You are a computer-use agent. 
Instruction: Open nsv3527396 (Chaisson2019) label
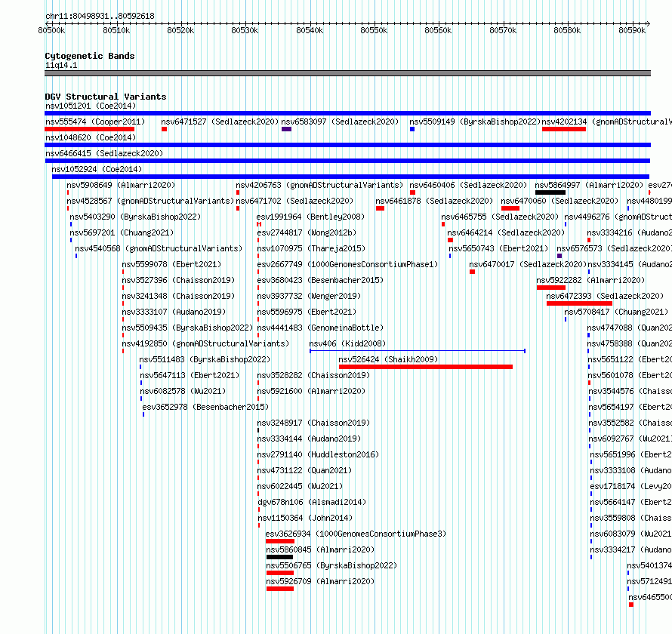(x=178, y=280)
